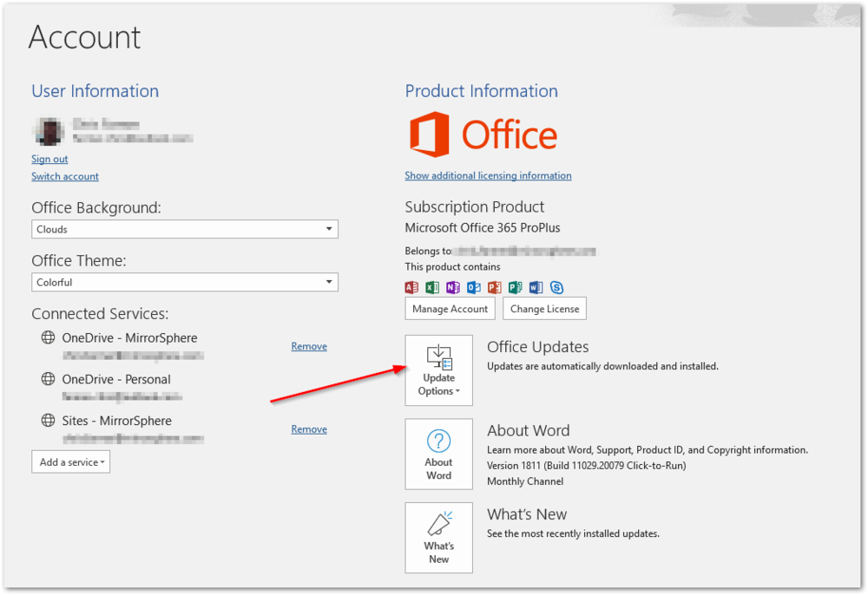Click the Microsoft Office 365 ProPlus text

point(482,228)
